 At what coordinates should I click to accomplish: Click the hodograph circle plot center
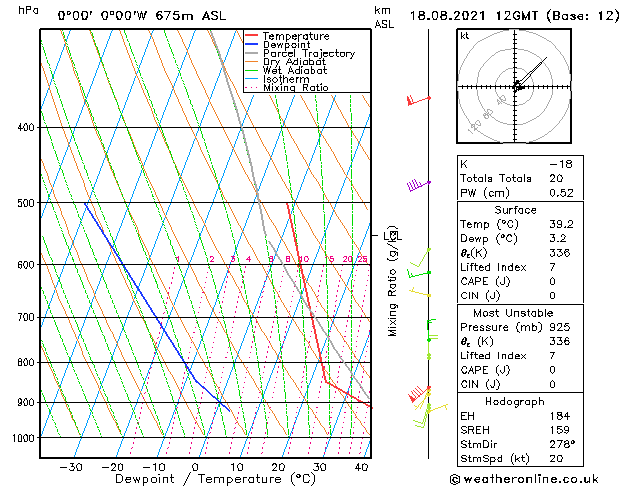(x=517, y=87)
